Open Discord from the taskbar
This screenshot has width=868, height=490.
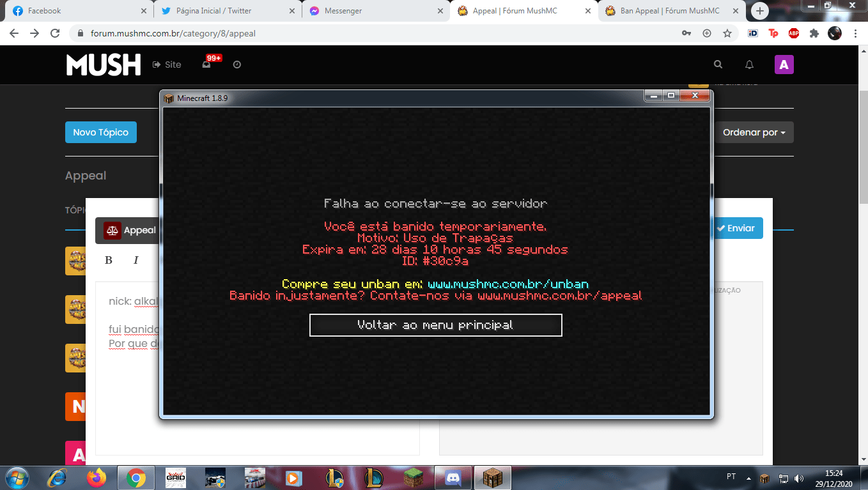(453, 478)
